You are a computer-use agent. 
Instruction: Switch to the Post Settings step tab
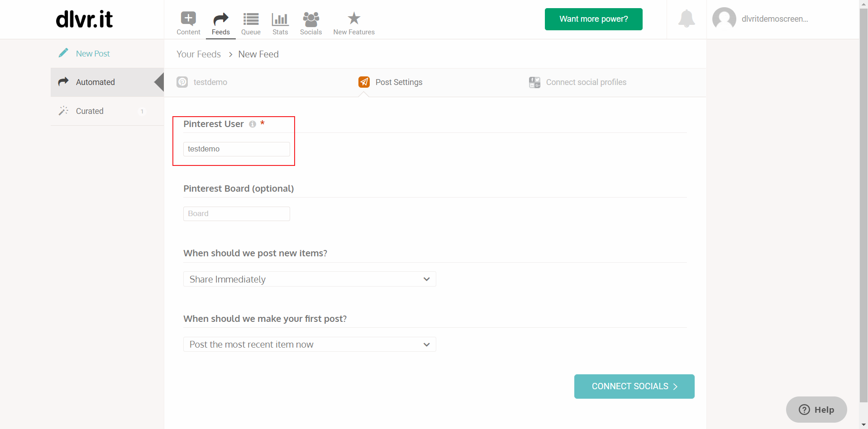pyautogui.click(x=390, y=82)
